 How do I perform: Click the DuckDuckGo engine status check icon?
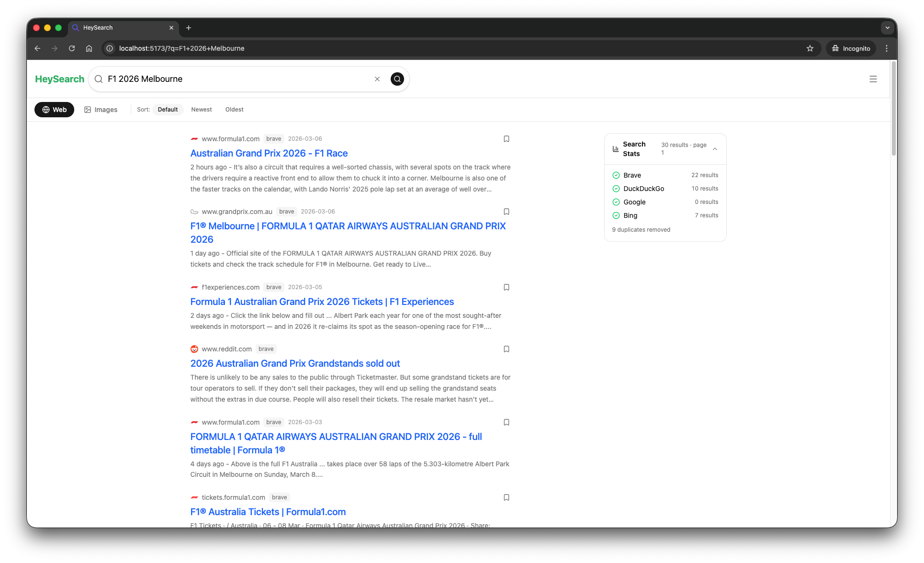[616, 189]
